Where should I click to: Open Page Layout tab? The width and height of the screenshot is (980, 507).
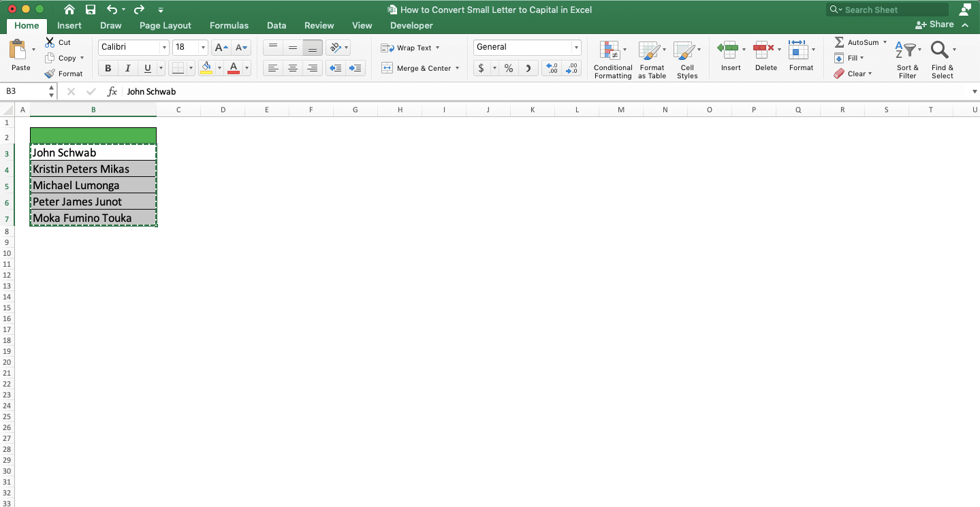(x=165, y=25)
